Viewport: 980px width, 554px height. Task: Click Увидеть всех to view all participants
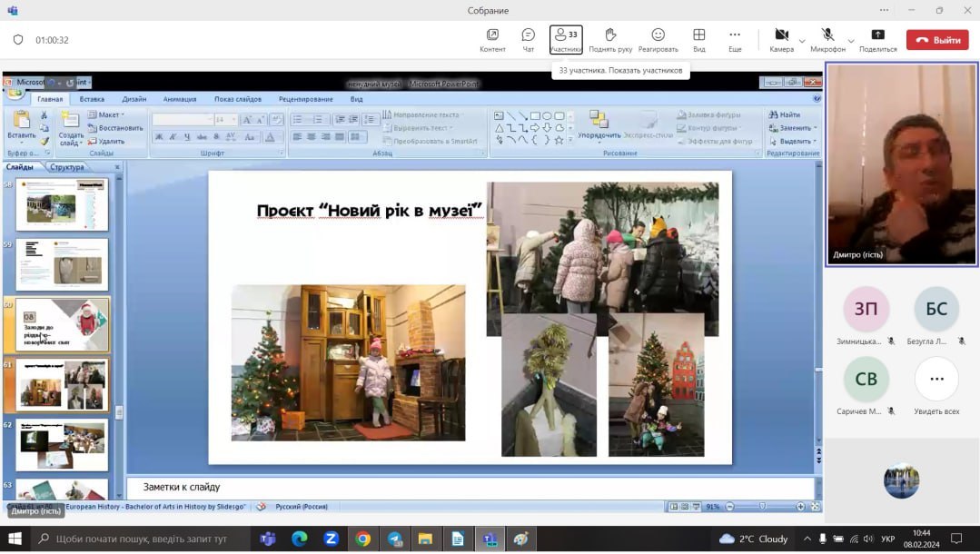936,386
